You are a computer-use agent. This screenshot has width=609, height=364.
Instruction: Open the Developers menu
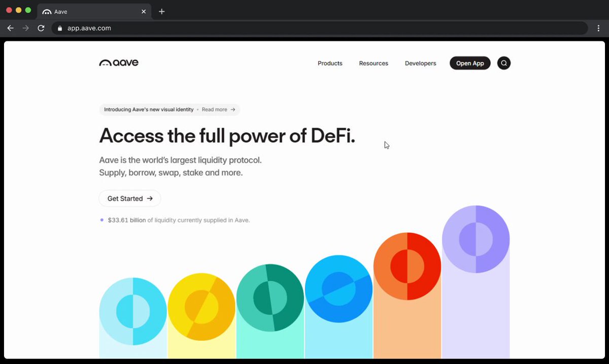point(420,63)
